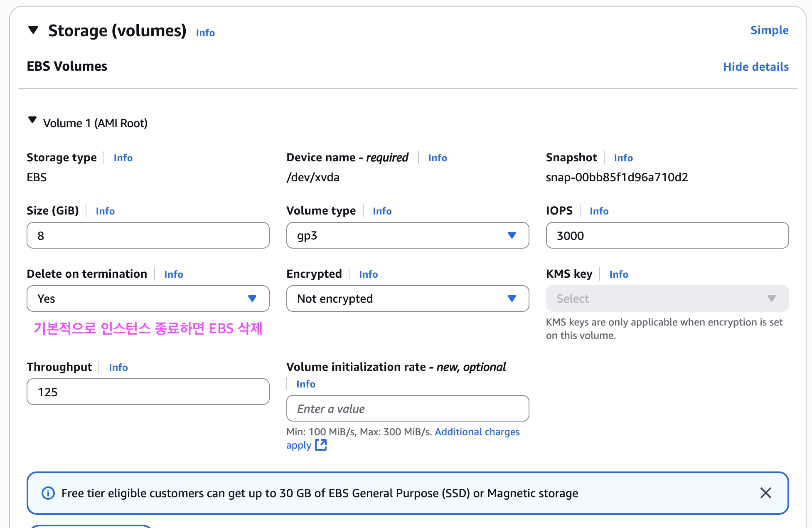Open Delete on termination dropdown
Viewport: 812px width, 528px height.
click(148, 299)
